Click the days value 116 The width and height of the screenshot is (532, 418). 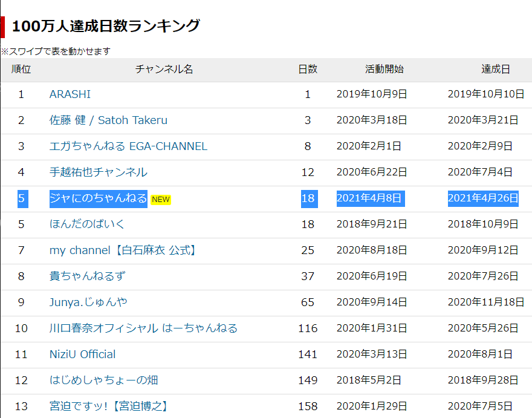coord(308,328)
